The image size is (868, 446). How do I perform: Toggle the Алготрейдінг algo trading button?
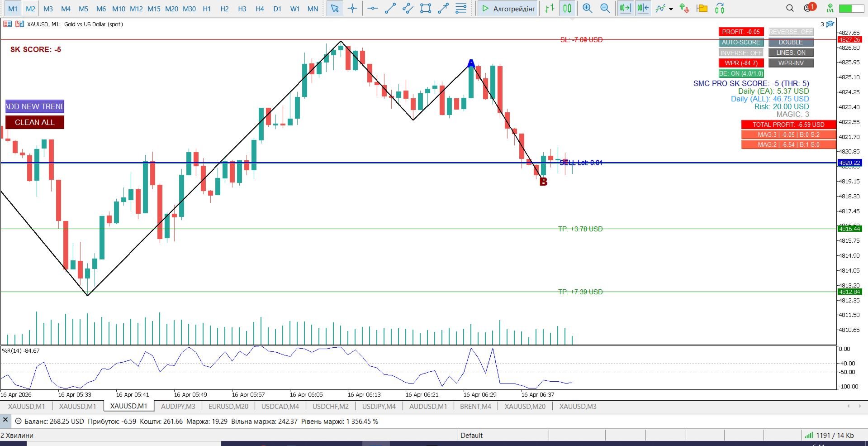508,8
